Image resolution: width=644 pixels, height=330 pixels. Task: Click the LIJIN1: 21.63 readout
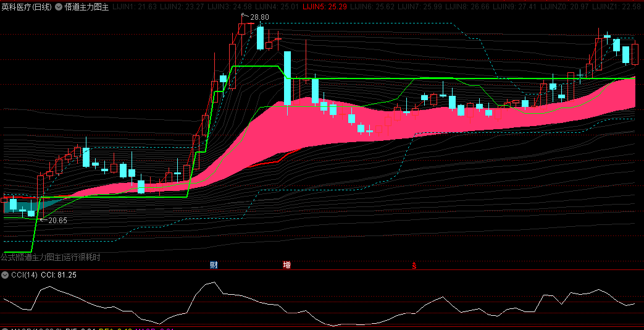(135, 7)
